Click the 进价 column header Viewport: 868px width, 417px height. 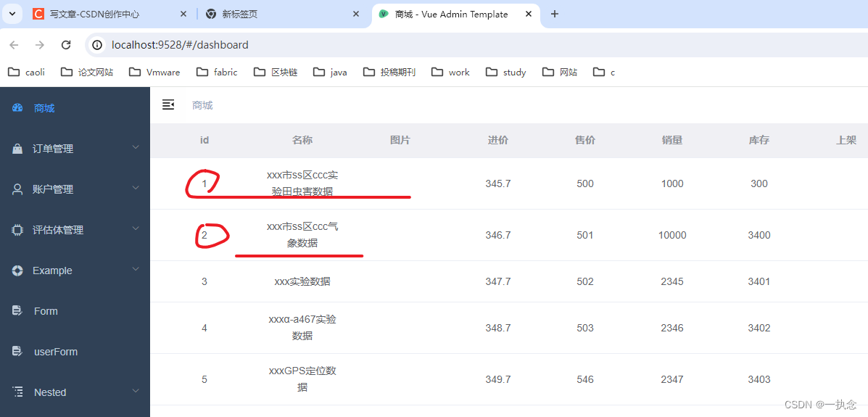tap(497, 141)
